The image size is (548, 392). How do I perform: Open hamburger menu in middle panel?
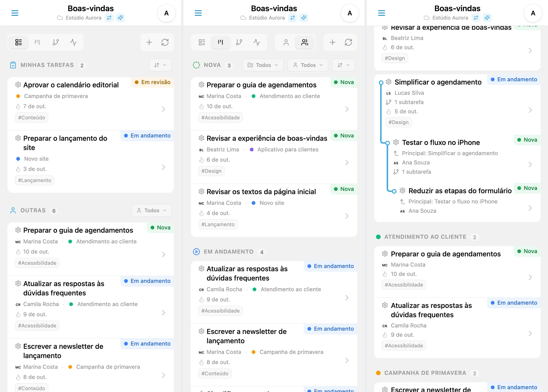click(x=198, y=13)
